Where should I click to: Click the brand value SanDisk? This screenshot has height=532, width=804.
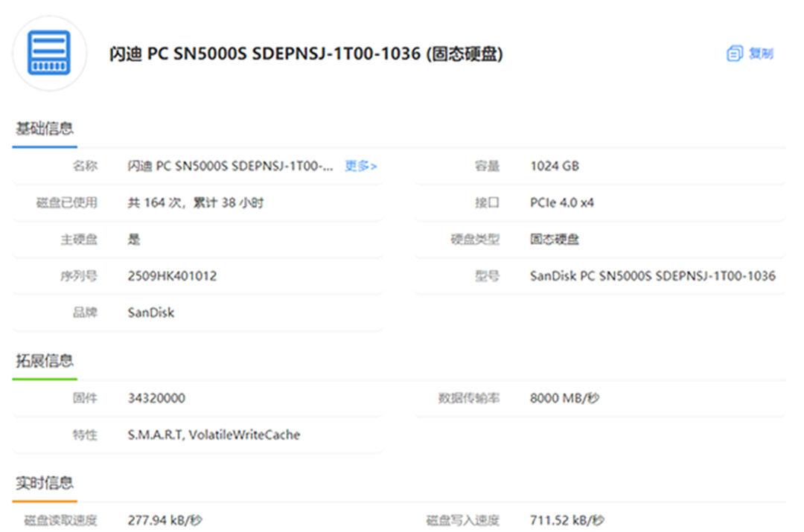tap(150, 313)
